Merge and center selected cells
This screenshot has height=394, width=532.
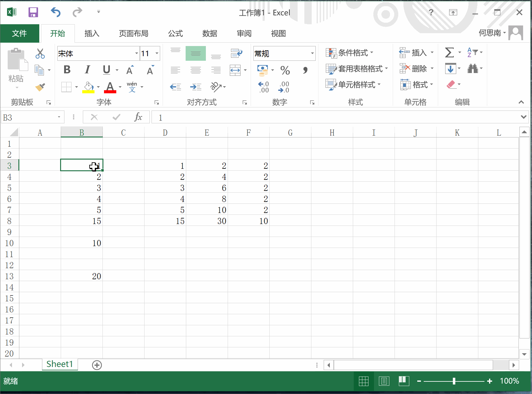[235, 70]
